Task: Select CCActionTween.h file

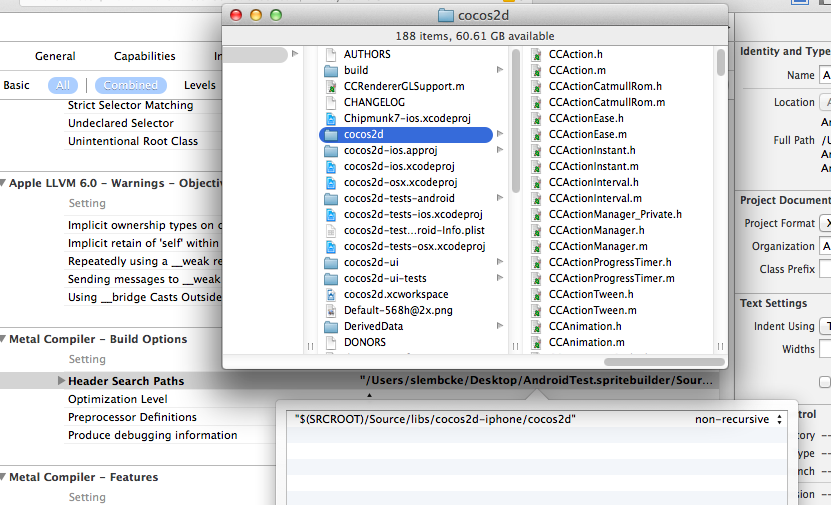Action: pos(591,294)
